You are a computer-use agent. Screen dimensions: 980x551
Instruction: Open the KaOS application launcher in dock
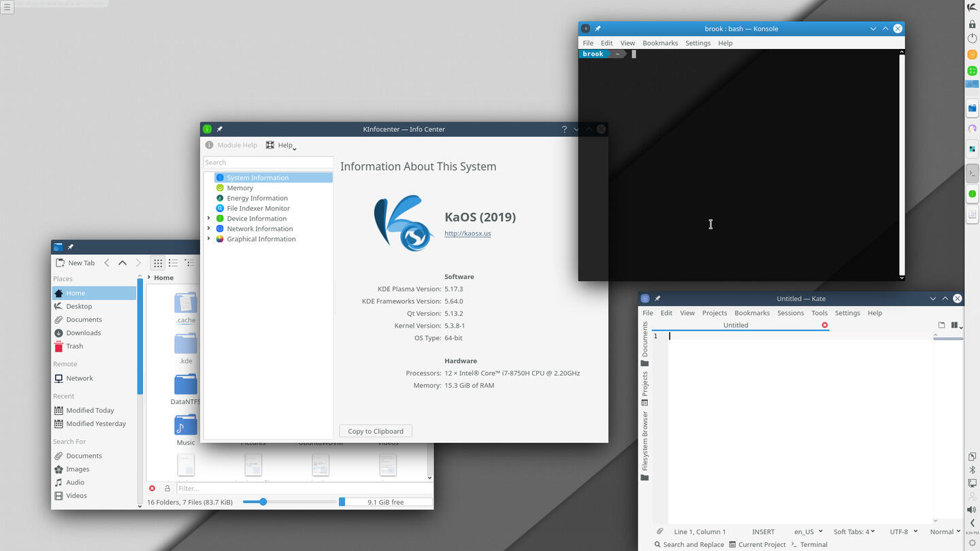click(972, 7)
